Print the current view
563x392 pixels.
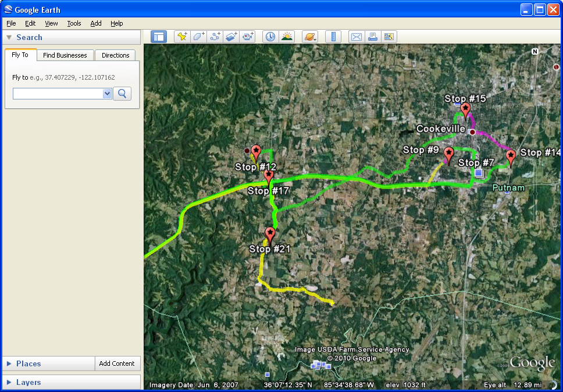pos(373,37)
